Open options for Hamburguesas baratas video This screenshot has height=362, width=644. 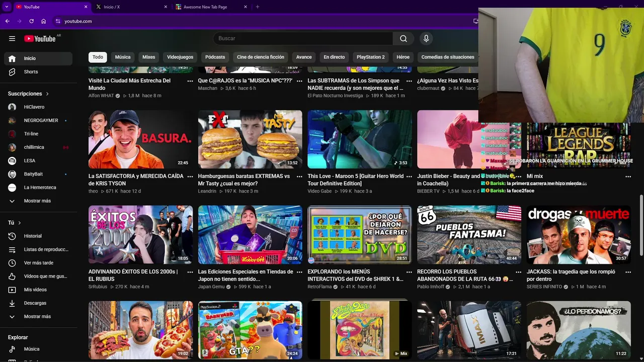click(x=299, y=176)
